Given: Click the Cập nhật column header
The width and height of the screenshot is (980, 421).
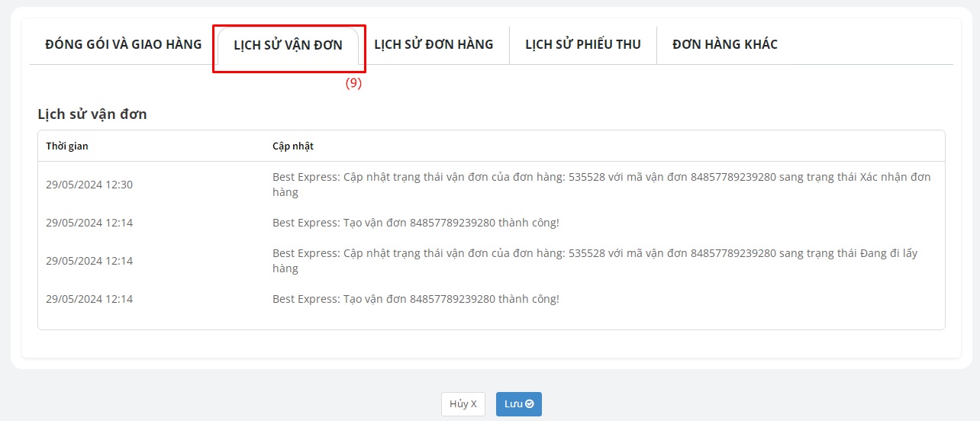Looking at the screenshot, I should [293, 146].
